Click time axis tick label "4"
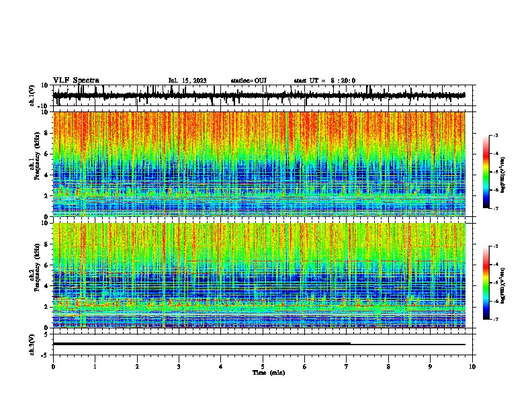Viewport: 532px width, 411px height. pos(221,367)
